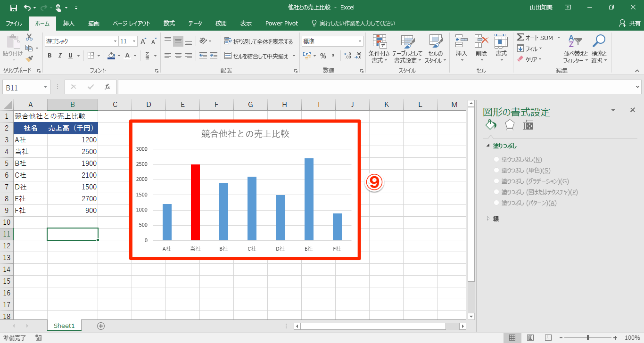Switch to Normal view in status bar
The image size is (644, 343).
coord(512,338)
